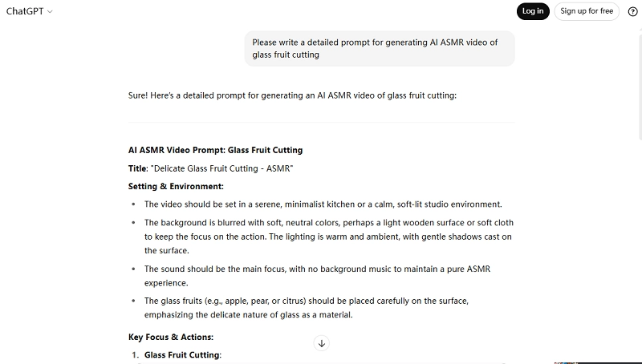Click the scroll-to-bottom arrow icon
The width and height of the screenshot is (642, 364).
322,343
